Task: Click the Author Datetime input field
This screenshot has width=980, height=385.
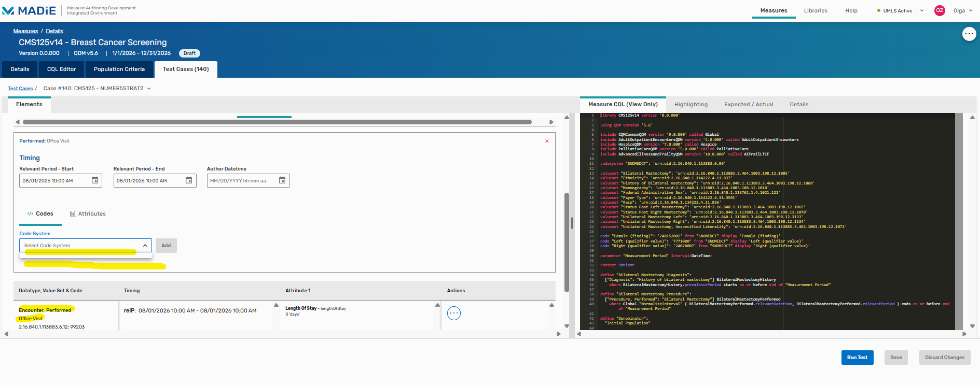Action: click(241, 180)
